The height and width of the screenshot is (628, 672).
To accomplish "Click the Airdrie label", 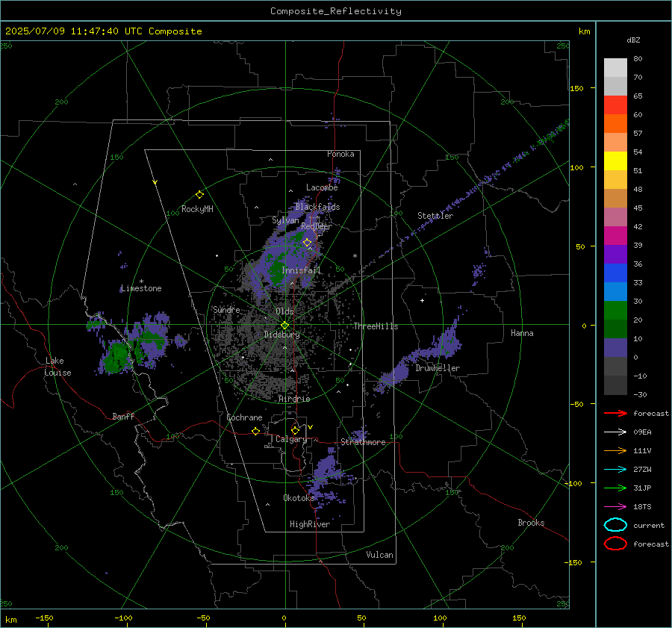I will click(294, 399).
